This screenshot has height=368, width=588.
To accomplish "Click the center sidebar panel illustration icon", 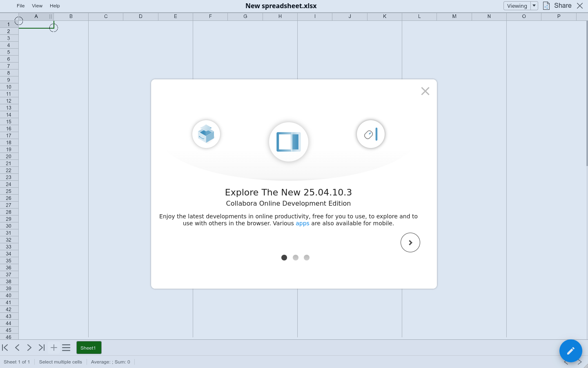I will pos(289,142).
